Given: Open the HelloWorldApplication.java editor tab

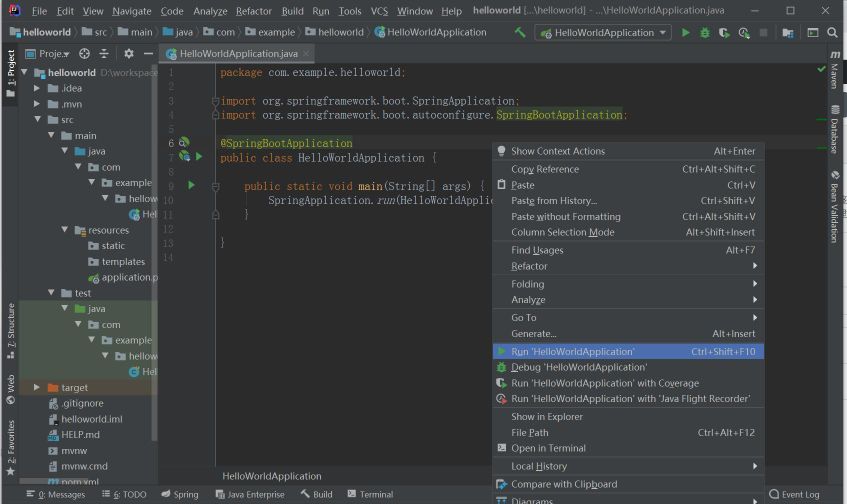Looking at the screenshot, I should 238,53.
